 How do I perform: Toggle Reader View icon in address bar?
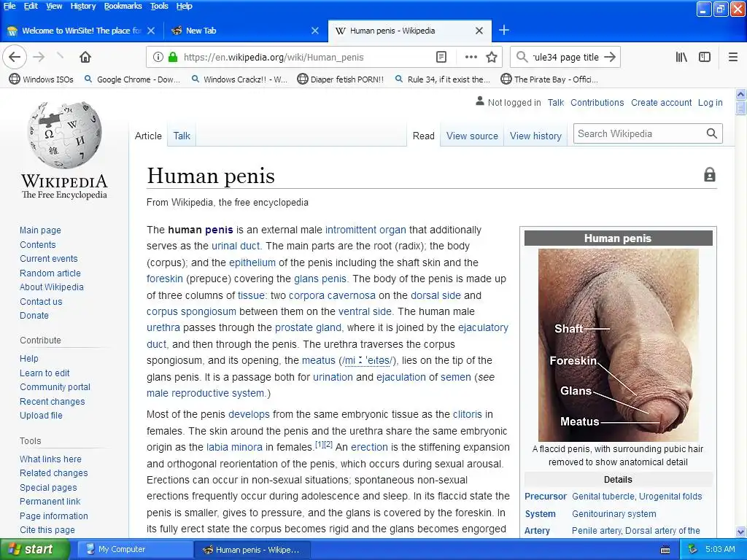(441, 57)
